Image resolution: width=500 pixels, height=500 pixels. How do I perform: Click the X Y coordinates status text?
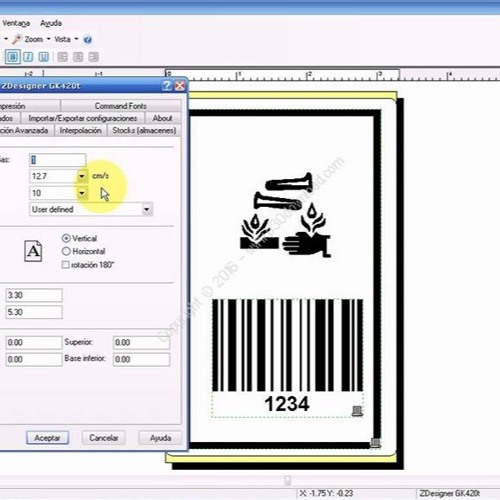326,493
